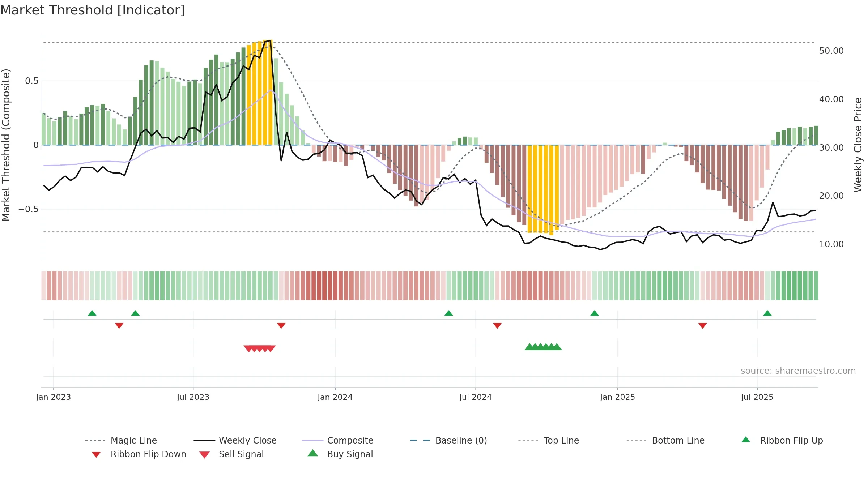The width and height of the screenshot is (868, 488).
Task: Click the 0.5 tick on the left axis
Action: point(32,81)
